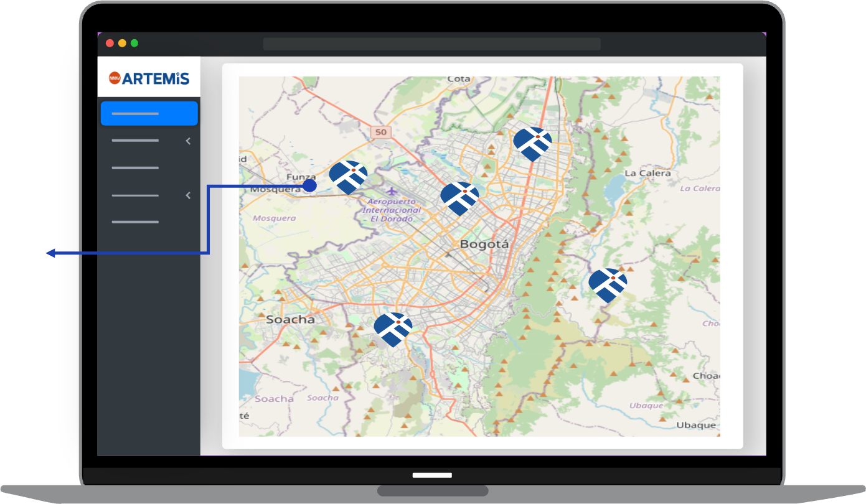The width and height of the screenshot is (866, 504).
Task: Click the Bogotá city label on map
Action: [484, 245]
